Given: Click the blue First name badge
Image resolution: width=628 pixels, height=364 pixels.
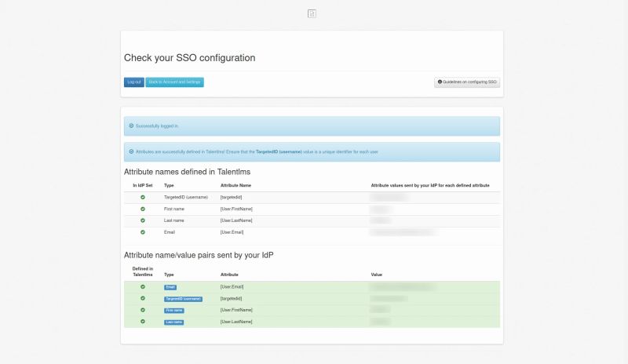Looking at the screenshot, I should [174, 311].
